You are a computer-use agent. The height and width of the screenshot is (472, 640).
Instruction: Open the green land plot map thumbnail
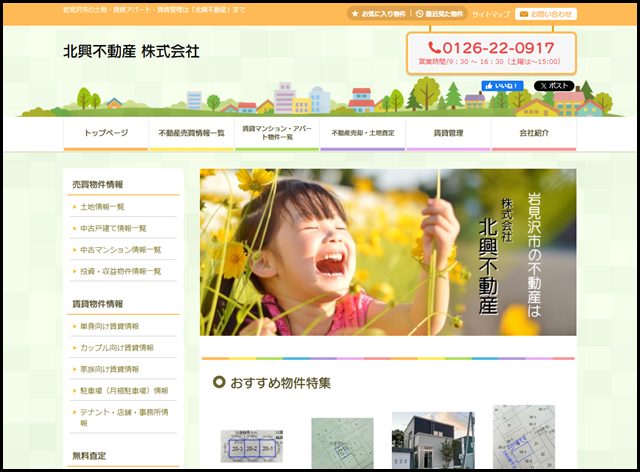click(342, 443)
